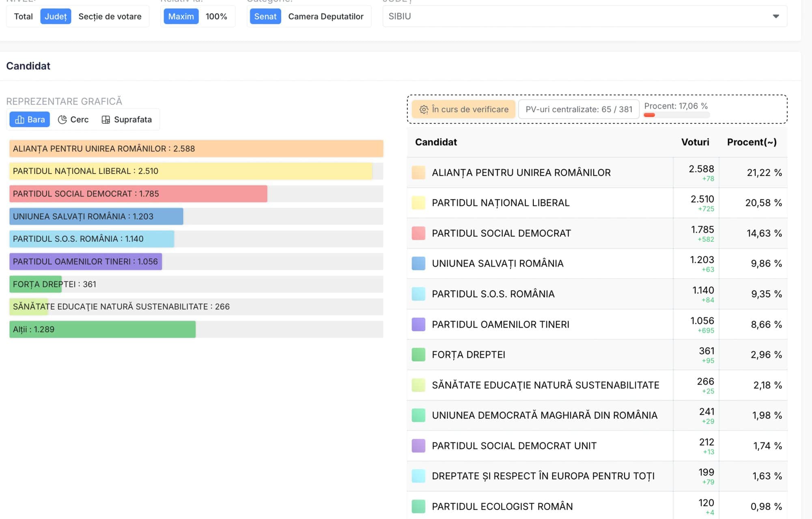Choose the Senat category

click(265, 17)
